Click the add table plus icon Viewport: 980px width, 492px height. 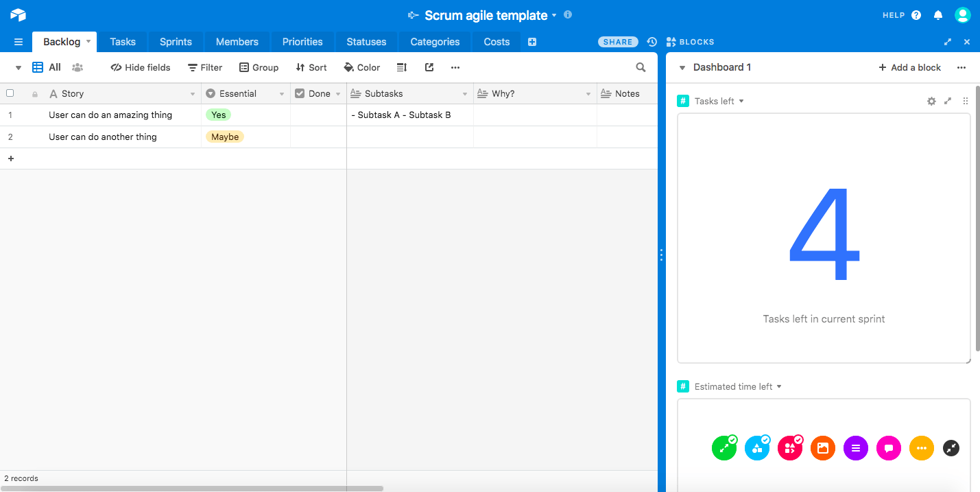[x=532, y=42]
